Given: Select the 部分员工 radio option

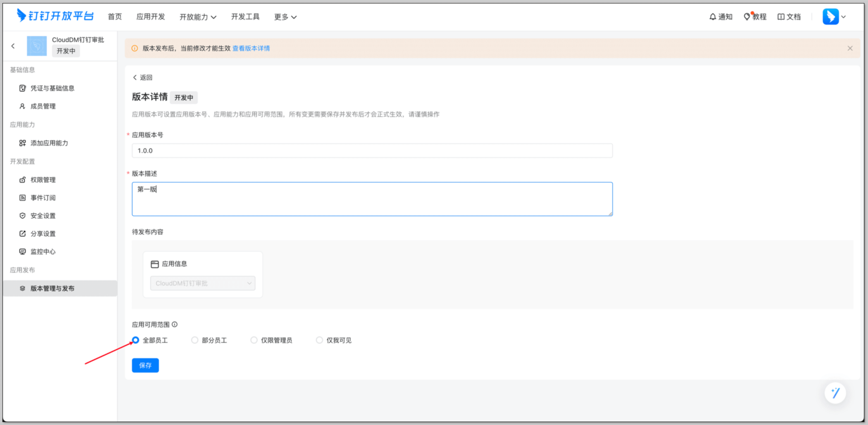Looking at the screenshot, I should coord(195,340).
